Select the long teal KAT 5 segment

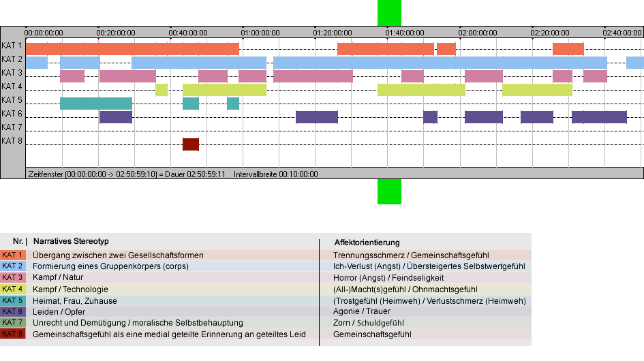96,104
